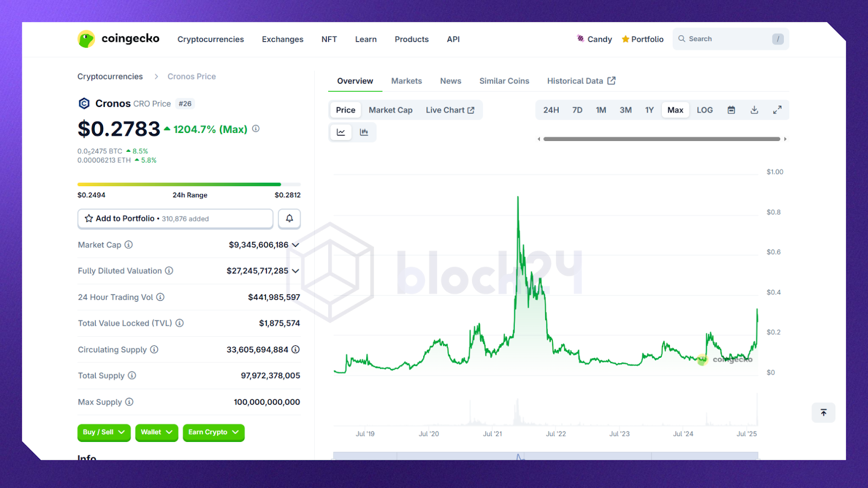
Task: Click chart scrollbar left arrow
Action: point(539,139)
